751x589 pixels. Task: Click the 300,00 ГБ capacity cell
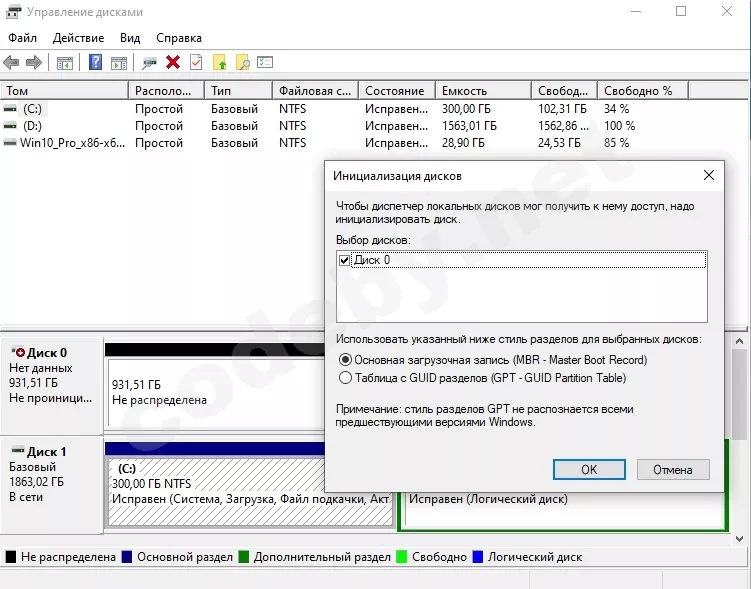466,109
